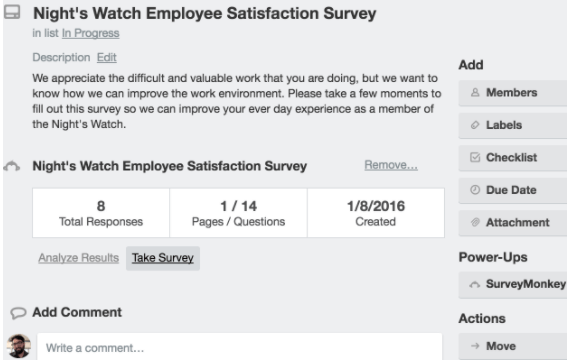Open Analyze Results link
The width and height of the screenshot is (576, 362).
[x=79, y=258]
